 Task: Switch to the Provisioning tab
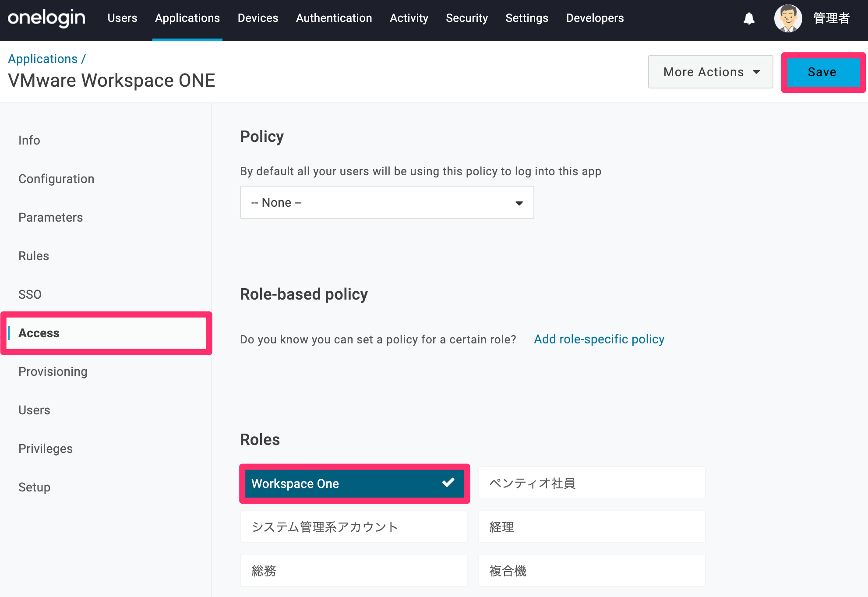[x=53, y=371]
